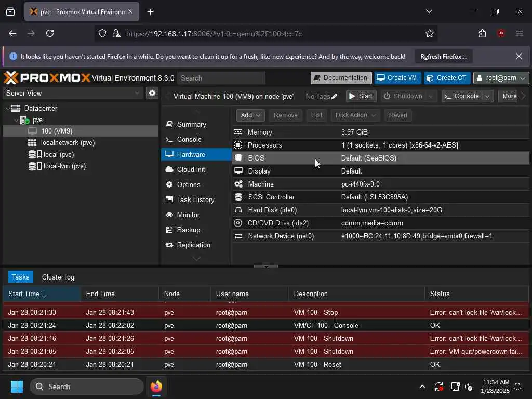Click the Windows taskbar Search box
The image size is (532, 399).
87,387
